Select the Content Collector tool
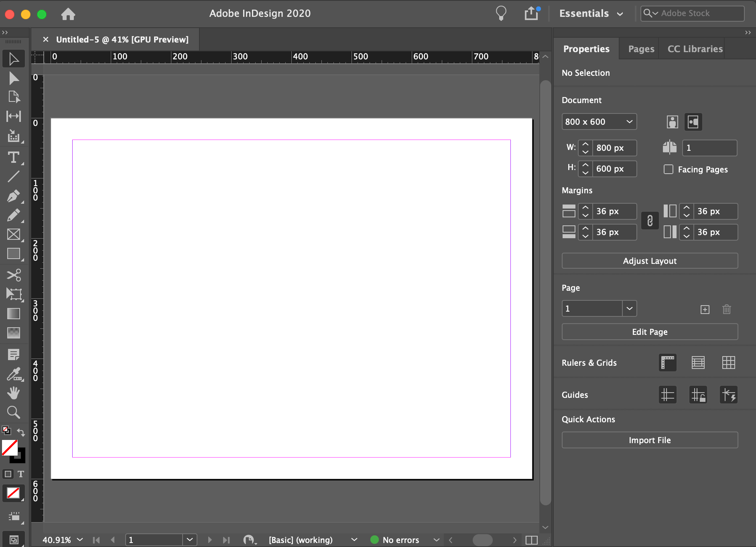The height and width of the screenshot is (547, 756). (x=14, y=136)
